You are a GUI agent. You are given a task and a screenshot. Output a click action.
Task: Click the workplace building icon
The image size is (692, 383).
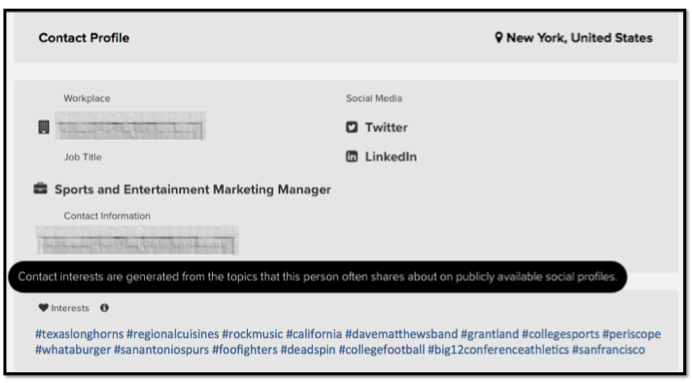click(x=44, y=127)
